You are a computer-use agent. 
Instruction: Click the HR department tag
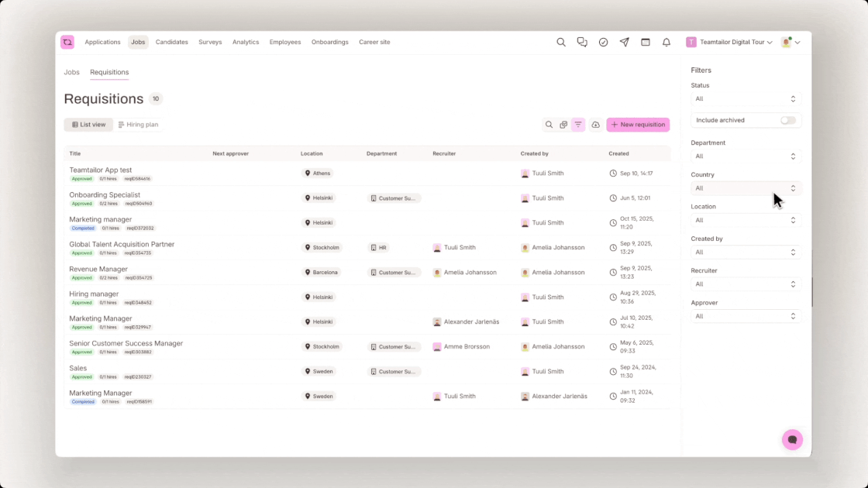379,247
